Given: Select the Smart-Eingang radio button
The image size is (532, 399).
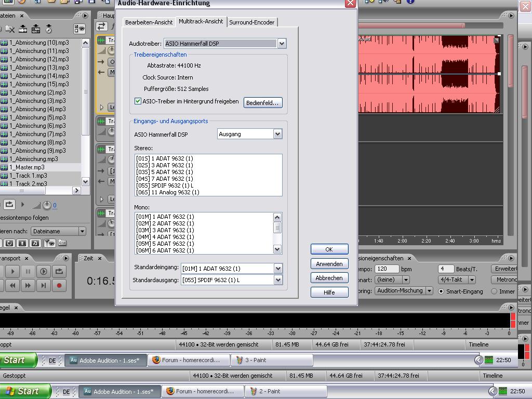Looking at the screenshot, I should [x=441, y=291].
